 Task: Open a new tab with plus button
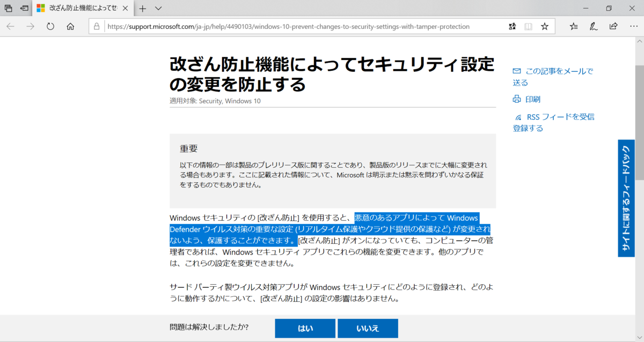tap(143, 9)
